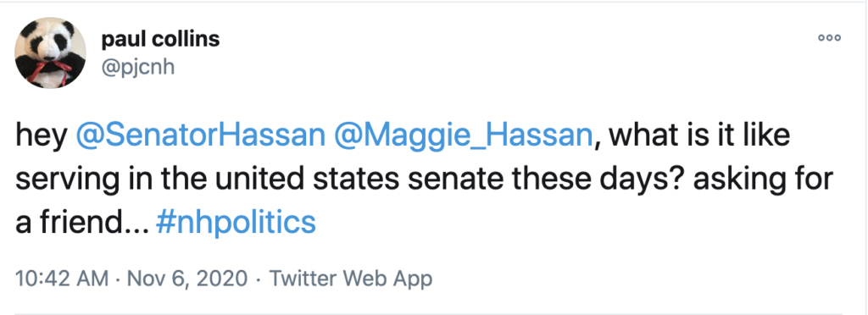
Task: Click the 10:42 AM timestamp
Action: [x=62, y=279]
